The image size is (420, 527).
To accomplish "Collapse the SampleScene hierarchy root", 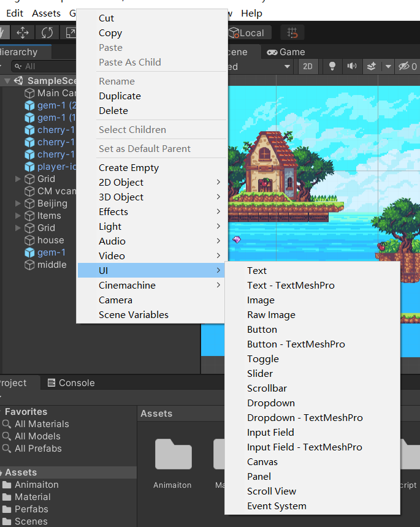I will (x=7, y=81).
